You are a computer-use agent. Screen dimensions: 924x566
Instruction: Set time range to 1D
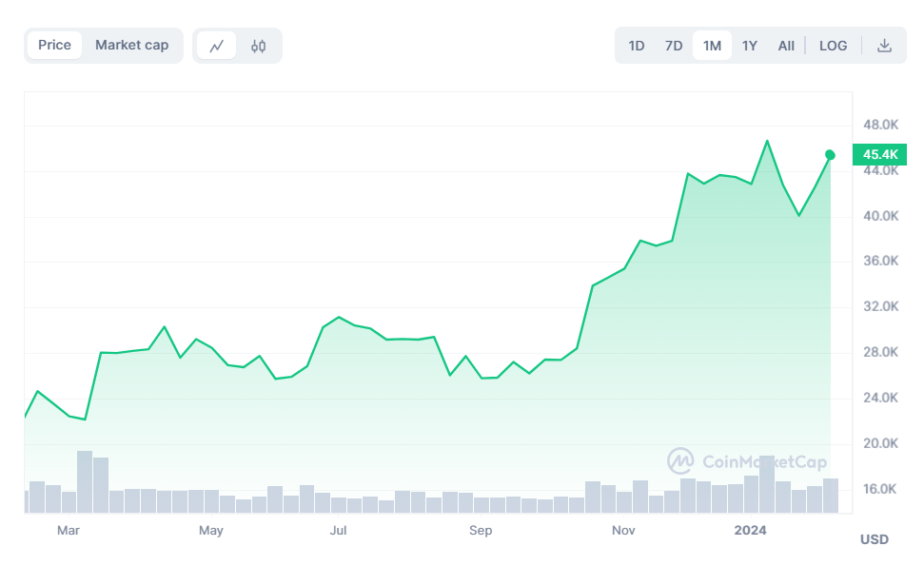tap(637, 46)
